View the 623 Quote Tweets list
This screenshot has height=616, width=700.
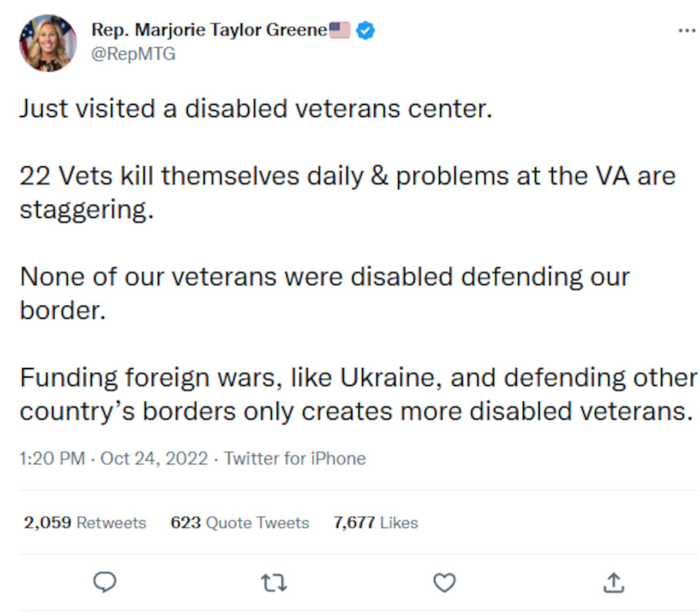pos(239,523)
